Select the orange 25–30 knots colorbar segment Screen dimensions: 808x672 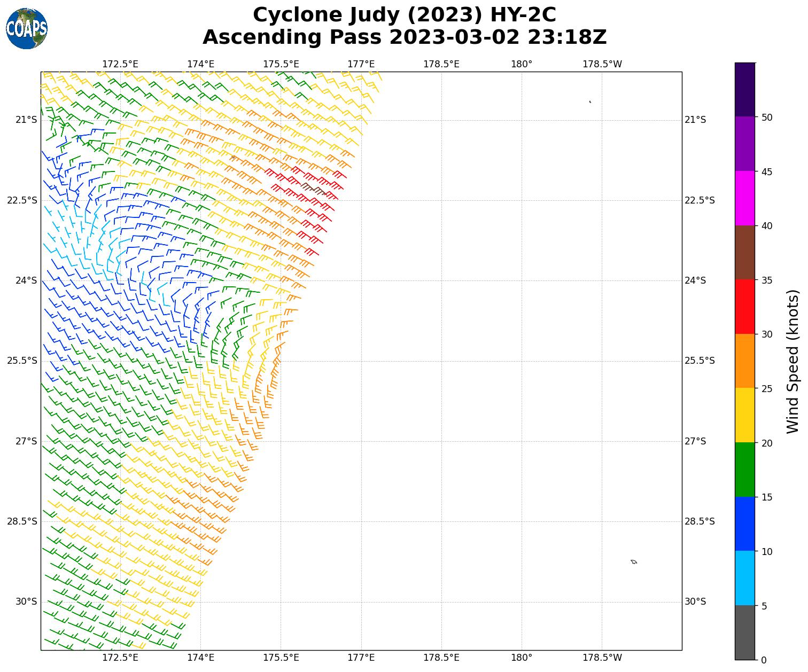(744, 361)
